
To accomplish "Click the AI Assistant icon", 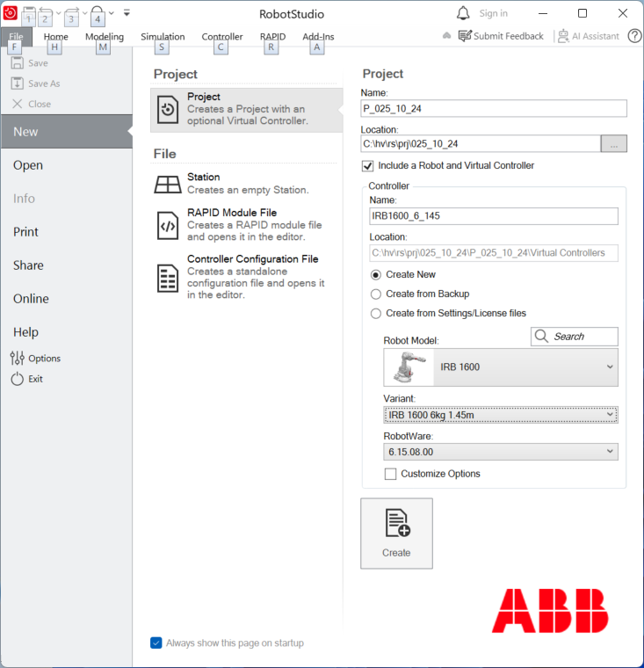I will [563, 36].
